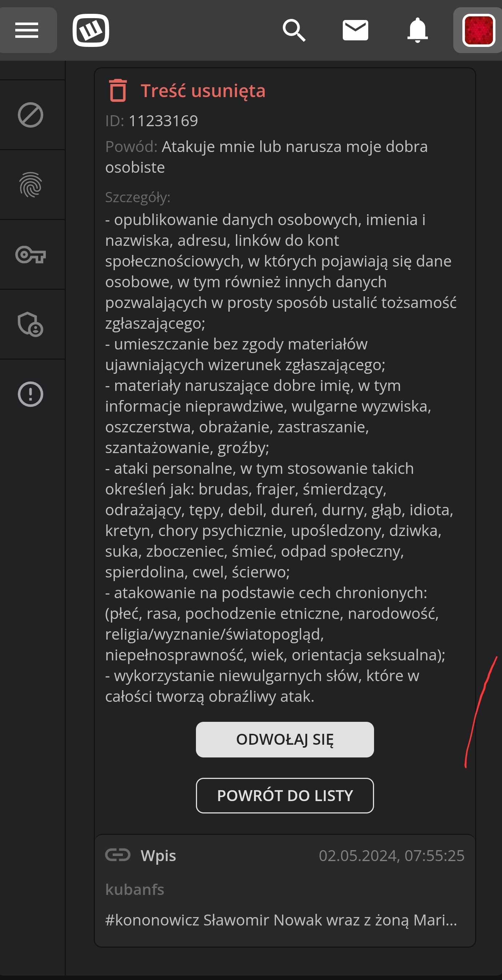
Task: Click the link icon next to Wpis
Action: tap(117, 855)
